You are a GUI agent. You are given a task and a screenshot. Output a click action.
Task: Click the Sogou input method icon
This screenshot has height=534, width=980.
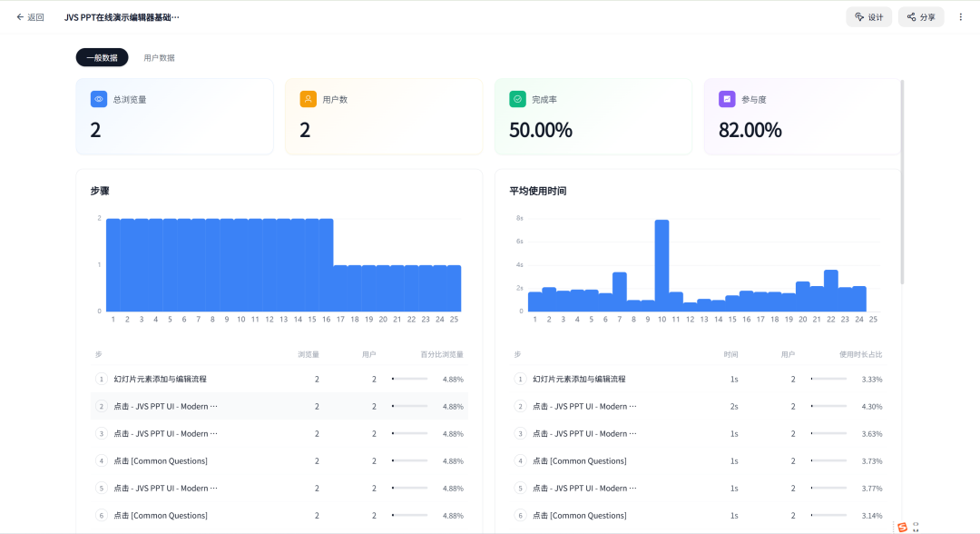click(x=902, y=527)
